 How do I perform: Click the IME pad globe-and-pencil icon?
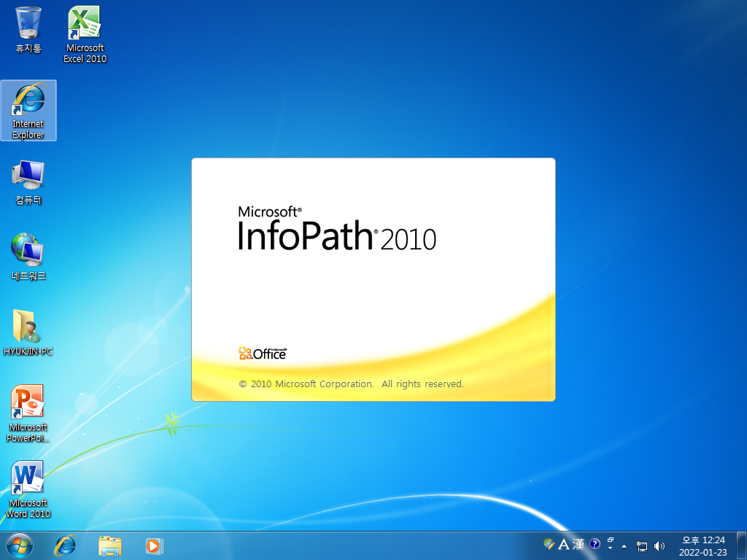click(549, 544)
